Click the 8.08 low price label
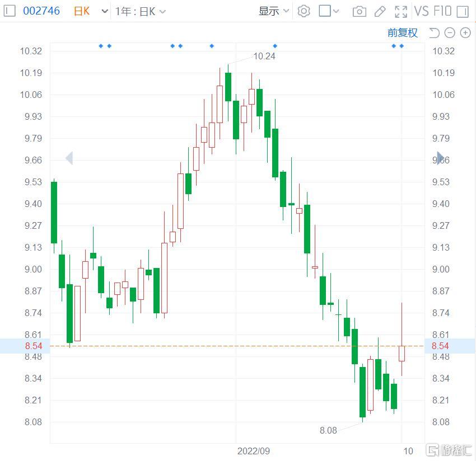Screen dimensions: 476x461 coord(328,430)
